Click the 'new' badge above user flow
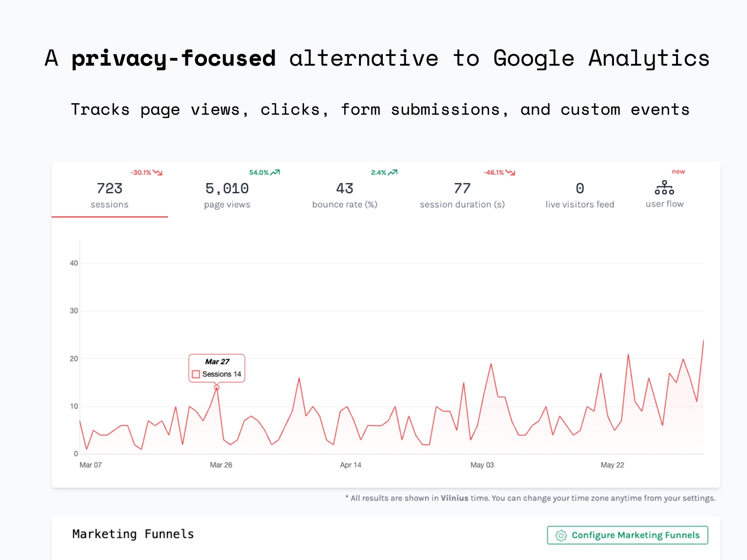 click(x=678, y=171)
